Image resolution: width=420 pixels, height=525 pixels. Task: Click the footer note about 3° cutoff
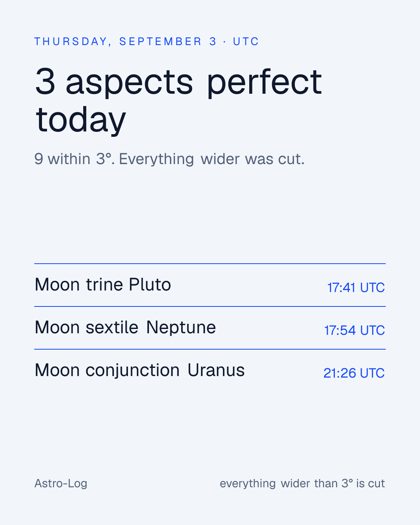(x=302, y=483)
